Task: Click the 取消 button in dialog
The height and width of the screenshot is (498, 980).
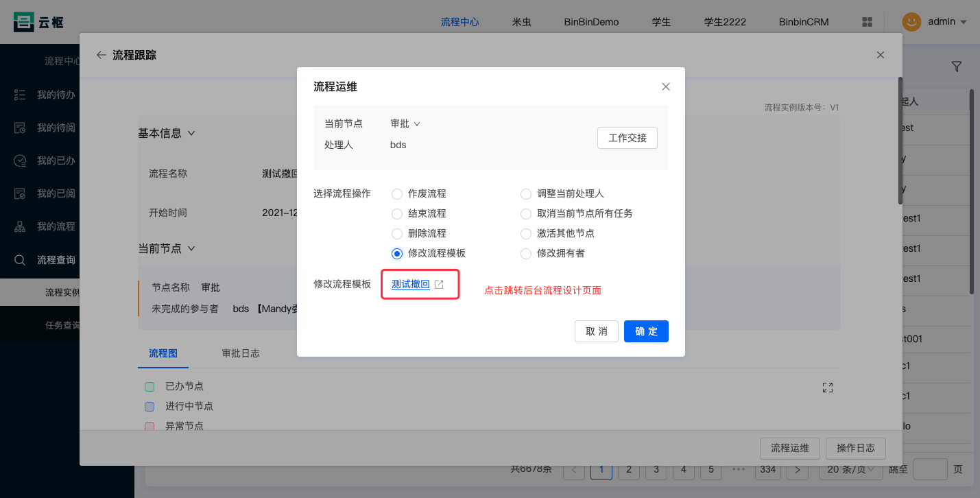Action: (597, 331)
